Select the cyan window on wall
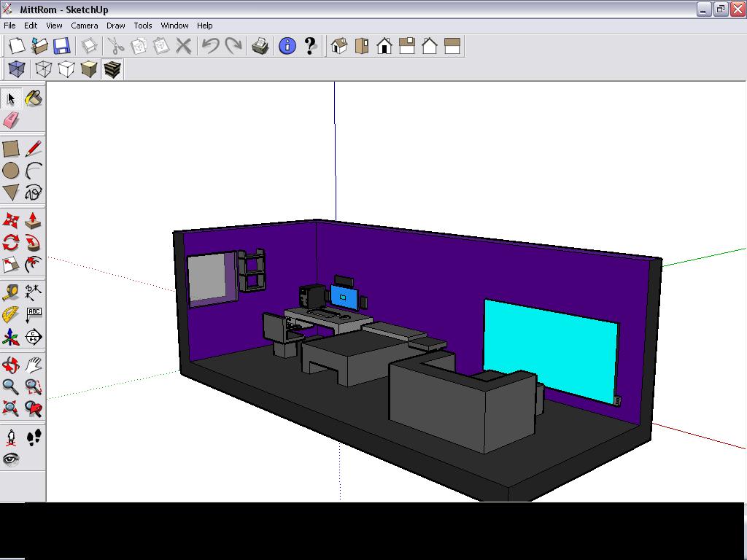This screenshot has height=560, width=747. [x=551, y=351]
